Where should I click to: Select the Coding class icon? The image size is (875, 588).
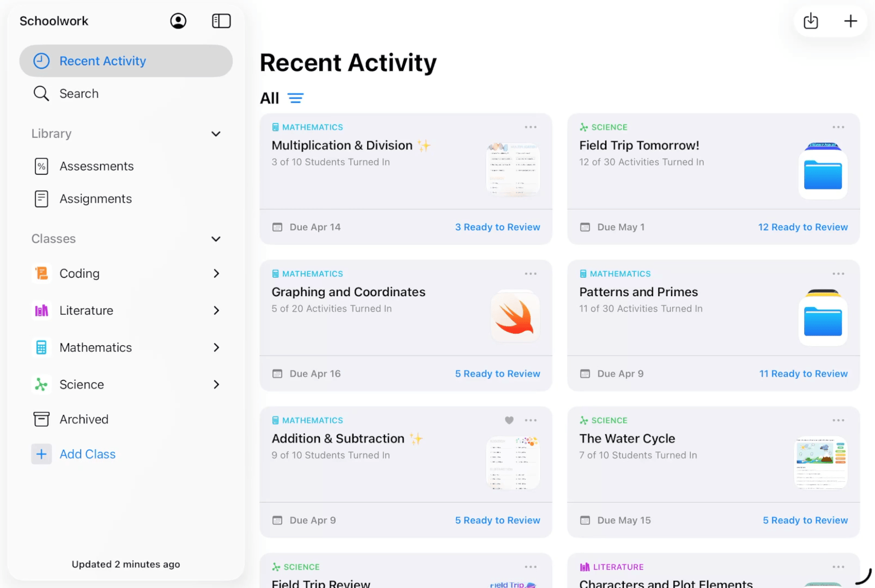click(x=41, y=273)
